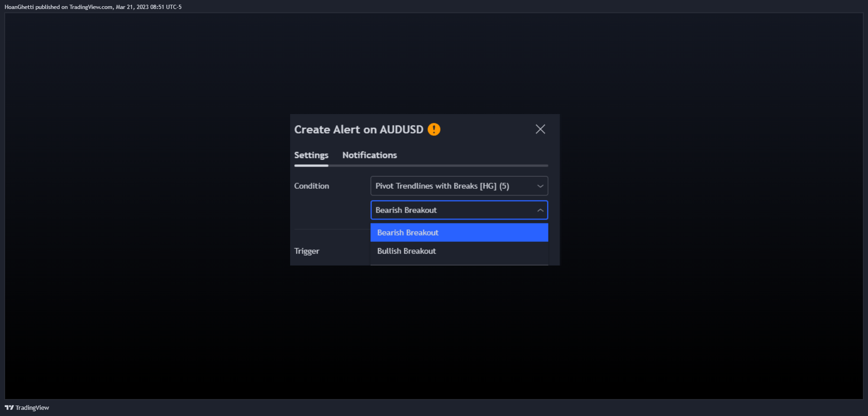Click TradingView.com in the header caption

tap(91, 7)
